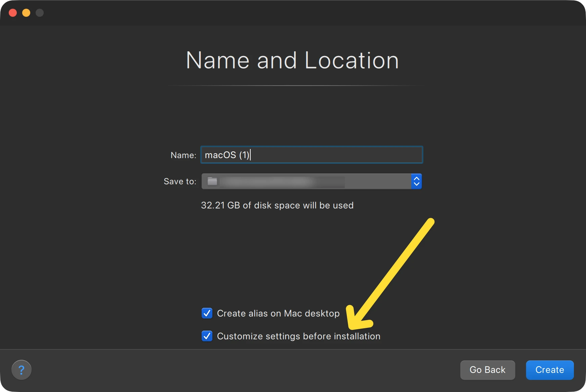Click the empty title bar area
This screenshot has width=586, height=392.
pos(302,13)
